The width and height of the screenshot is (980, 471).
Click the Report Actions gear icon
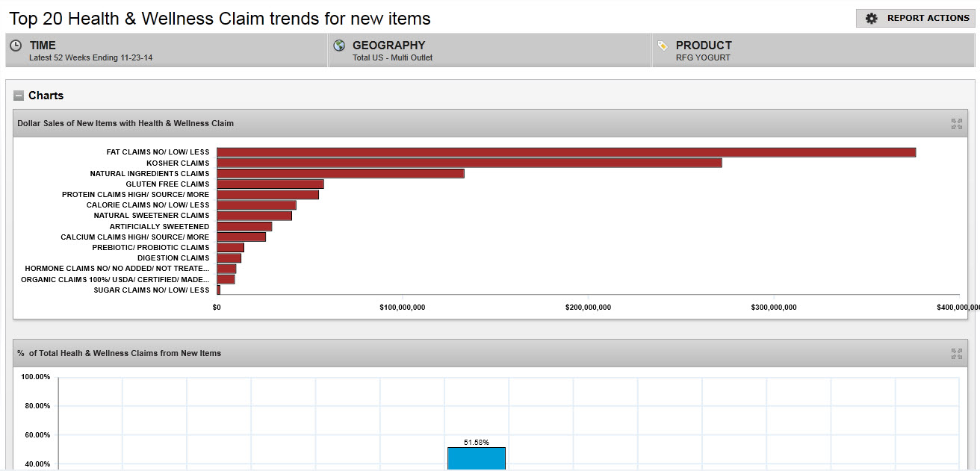pos(871,18)
